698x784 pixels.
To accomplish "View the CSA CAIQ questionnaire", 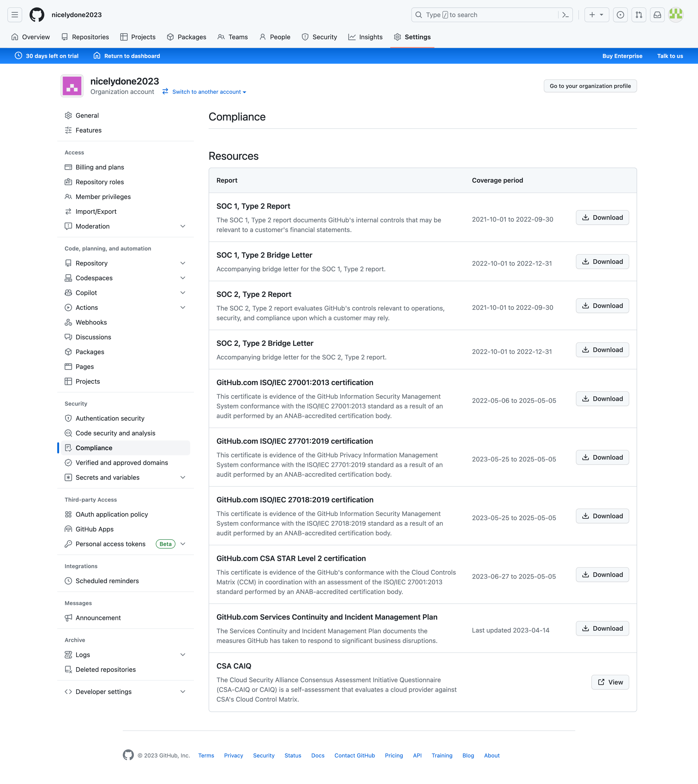I will 610,682.
